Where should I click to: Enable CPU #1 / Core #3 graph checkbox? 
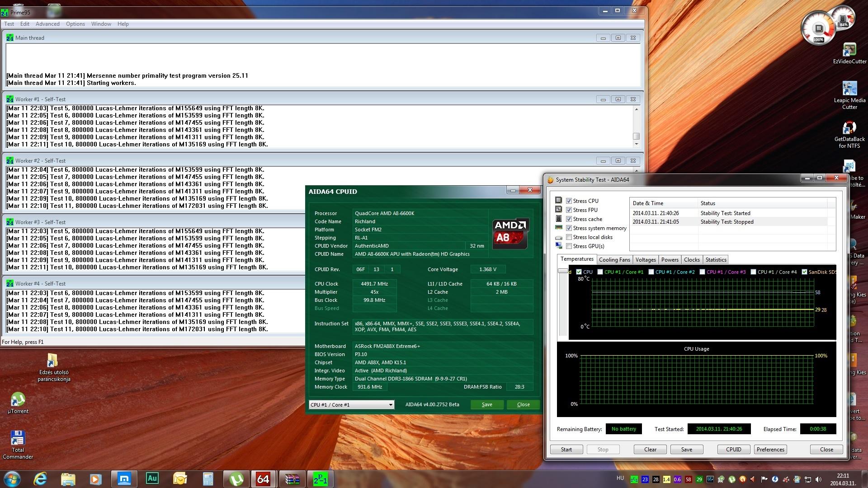coord(703,272)
